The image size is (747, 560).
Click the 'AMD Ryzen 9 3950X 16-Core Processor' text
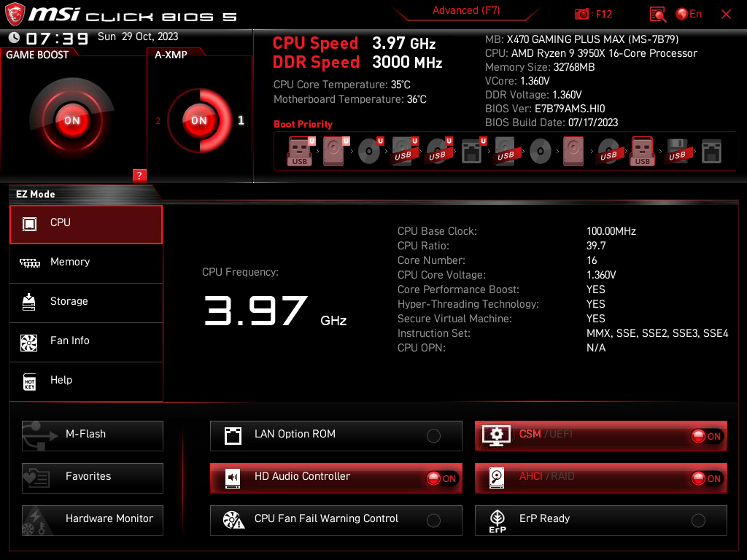604,53
